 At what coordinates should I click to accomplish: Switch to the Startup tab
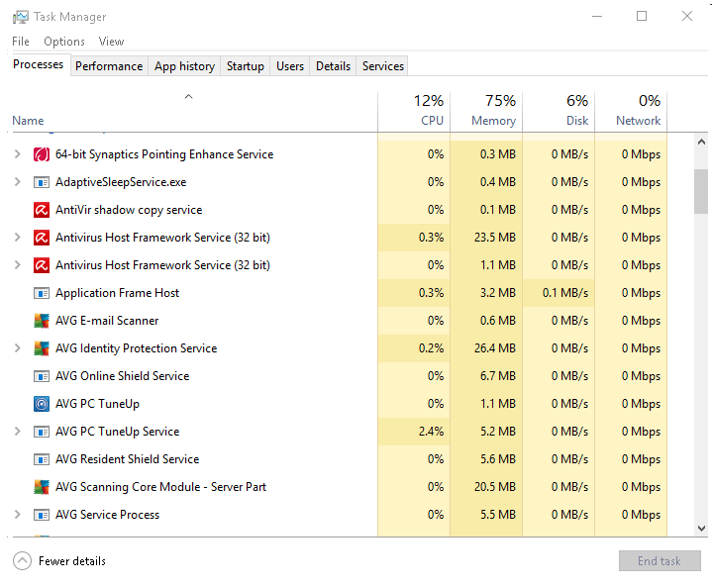245,66
